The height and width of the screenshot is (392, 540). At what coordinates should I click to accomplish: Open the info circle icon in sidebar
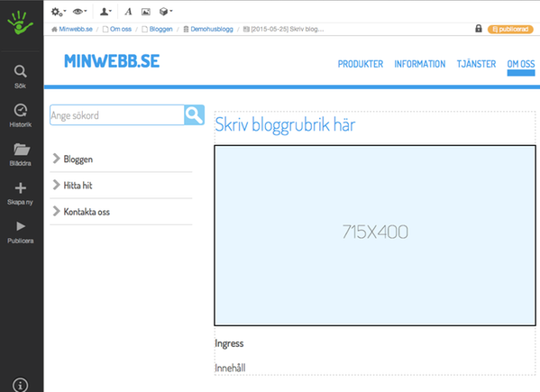[21, 385]
